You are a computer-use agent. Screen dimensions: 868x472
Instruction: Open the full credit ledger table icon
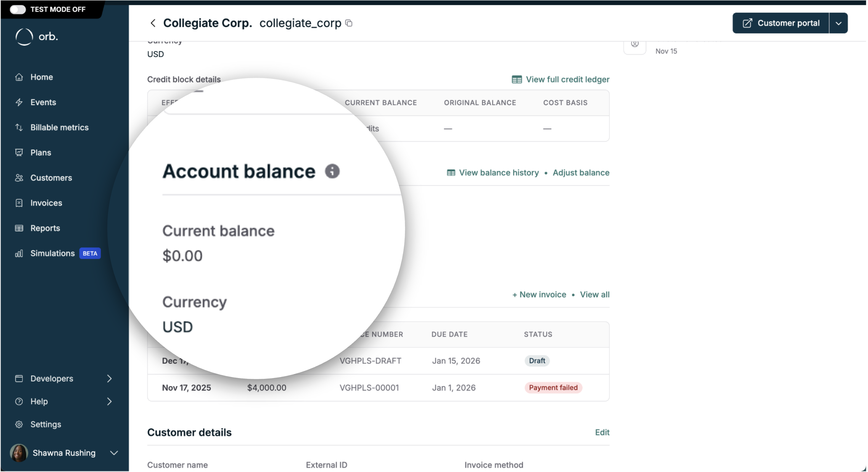click(x=517, y=79)
